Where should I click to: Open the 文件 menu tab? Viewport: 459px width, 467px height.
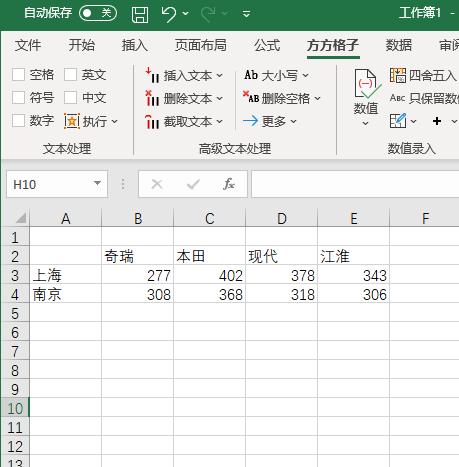coord(28,45)
